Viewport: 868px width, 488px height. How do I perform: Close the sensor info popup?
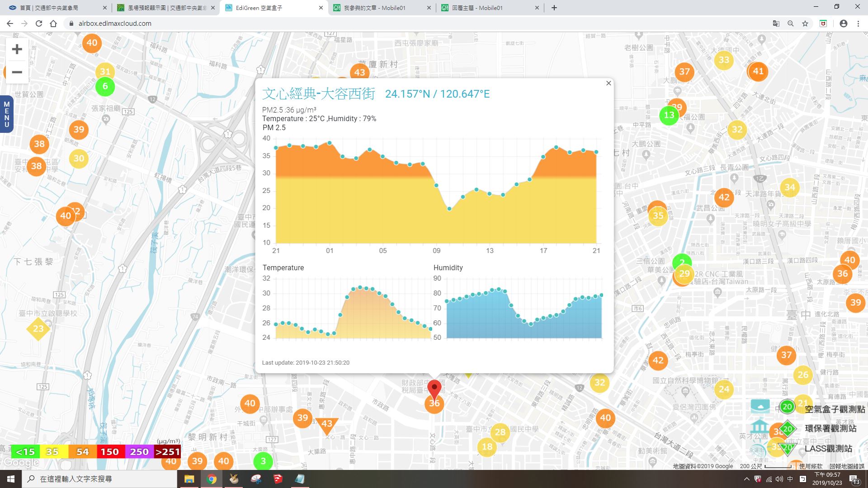click(609, 83)
